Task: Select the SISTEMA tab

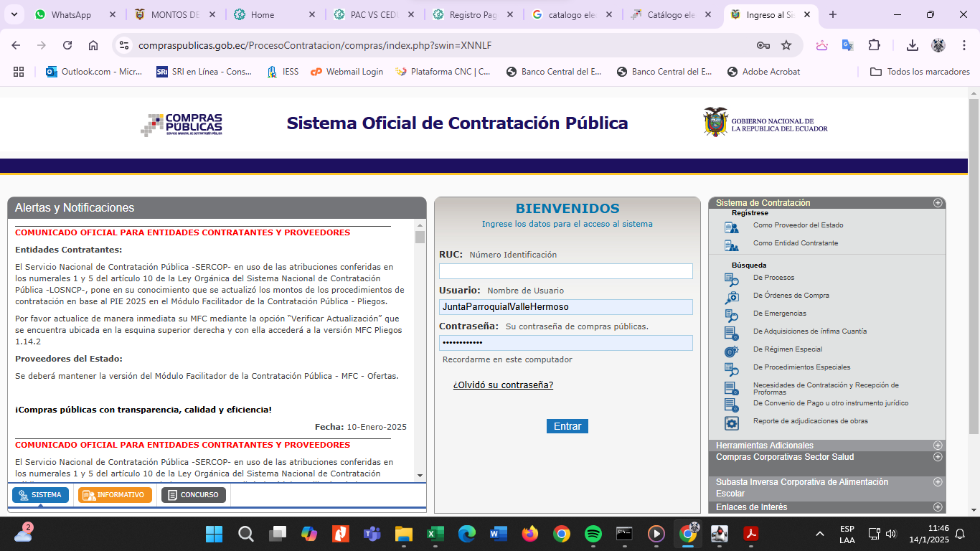Action: pos(41,495)
